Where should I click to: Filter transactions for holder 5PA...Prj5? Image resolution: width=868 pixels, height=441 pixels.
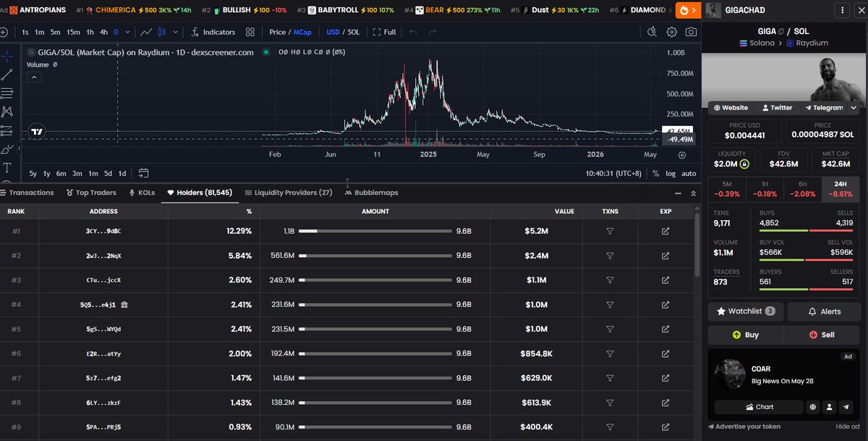pos(610,427)
